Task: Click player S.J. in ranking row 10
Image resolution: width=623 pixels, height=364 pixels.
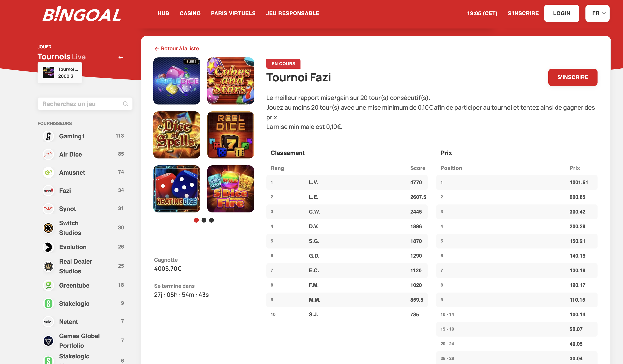Action: tap(313, 315)
